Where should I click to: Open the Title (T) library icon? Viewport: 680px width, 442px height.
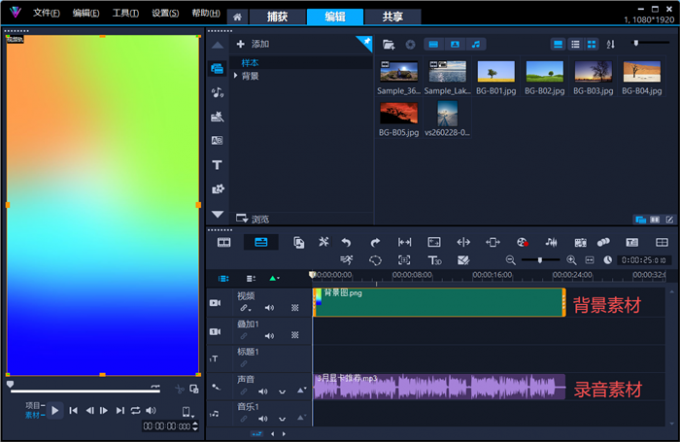(x=217, y=165)
